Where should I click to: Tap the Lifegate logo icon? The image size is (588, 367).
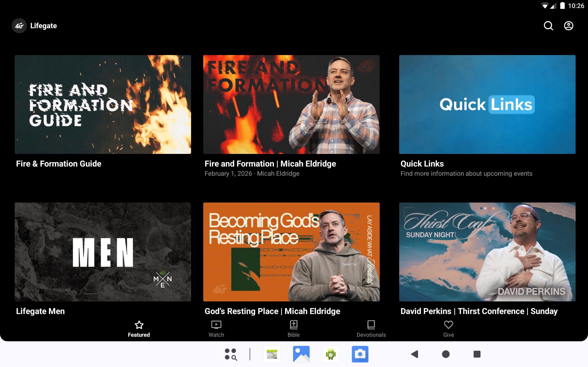[x=19, y=26]
